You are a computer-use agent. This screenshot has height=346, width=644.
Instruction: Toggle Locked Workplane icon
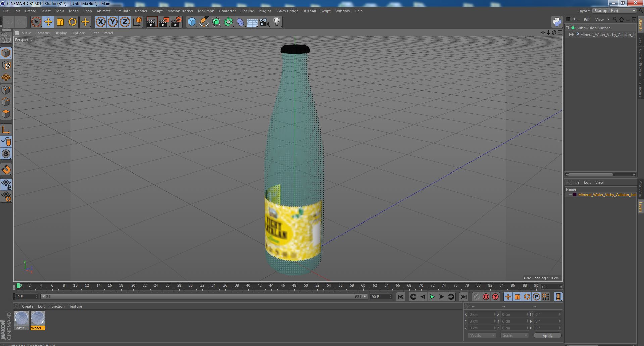pyautogui.click(x=6, y=184)
